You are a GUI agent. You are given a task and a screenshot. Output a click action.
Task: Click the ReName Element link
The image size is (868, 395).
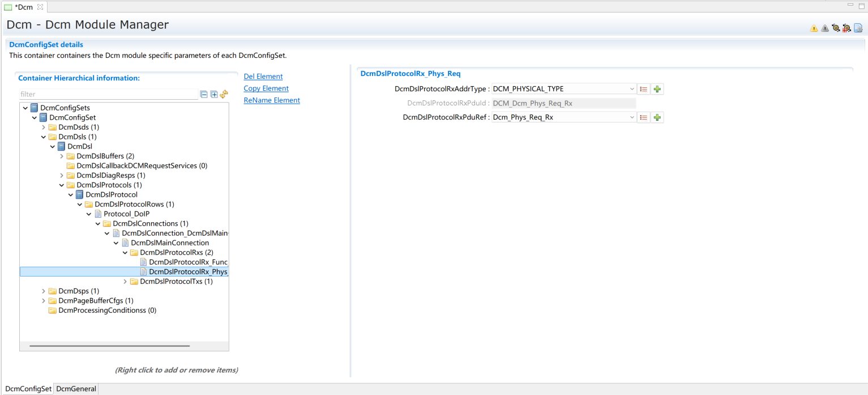(x=271, y=100)
